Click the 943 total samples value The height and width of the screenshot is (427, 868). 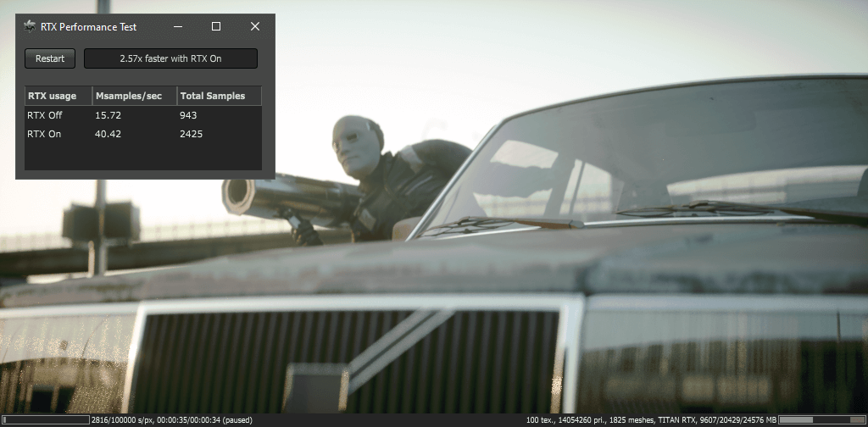pos(188,115)
